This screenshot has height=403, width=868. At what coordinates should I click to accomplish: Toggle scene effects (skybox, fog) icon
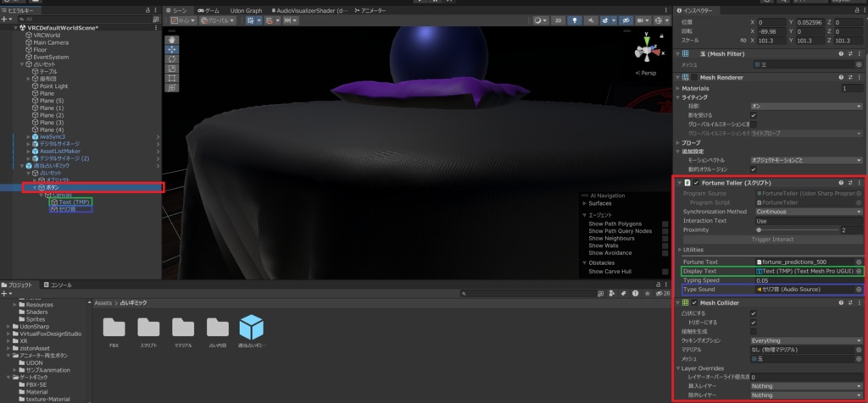(605, 20)
